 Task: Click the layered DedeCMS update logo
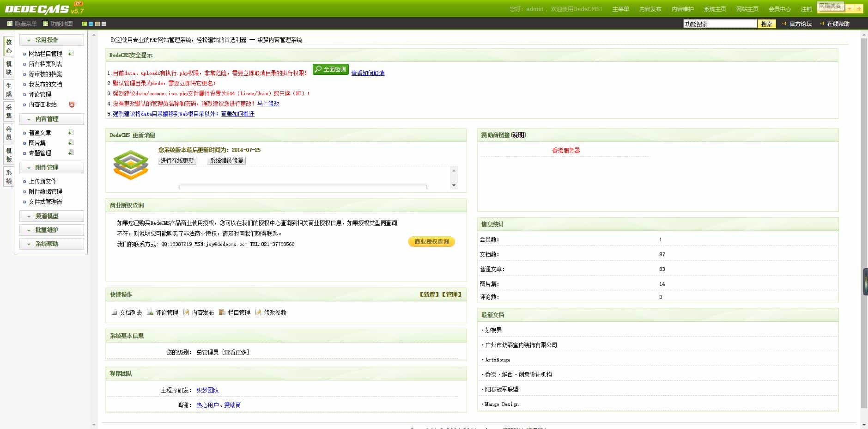tap(131, 165)
